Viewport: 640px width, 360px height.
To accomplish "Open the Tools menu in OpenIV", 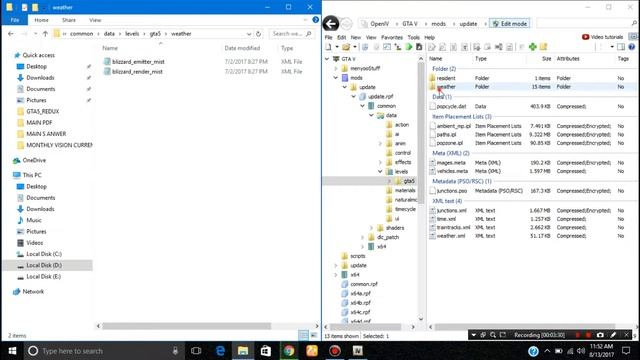I will click(413, 37).
